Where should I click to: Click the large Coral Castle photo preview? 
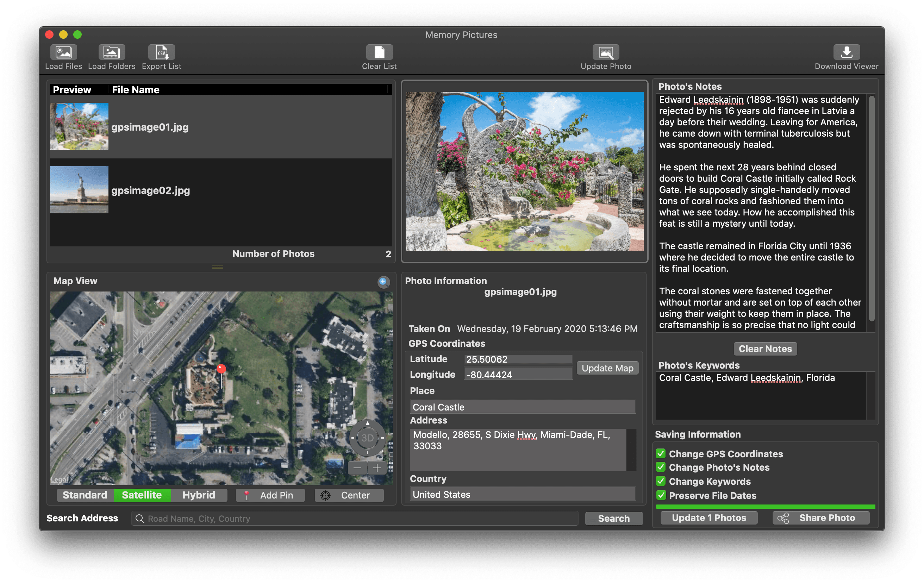[x=524, y=171]
